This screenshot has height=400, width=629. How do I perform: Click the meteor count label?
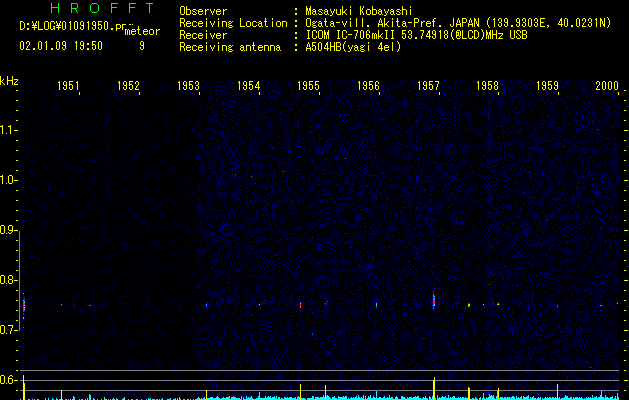(142, 31)
